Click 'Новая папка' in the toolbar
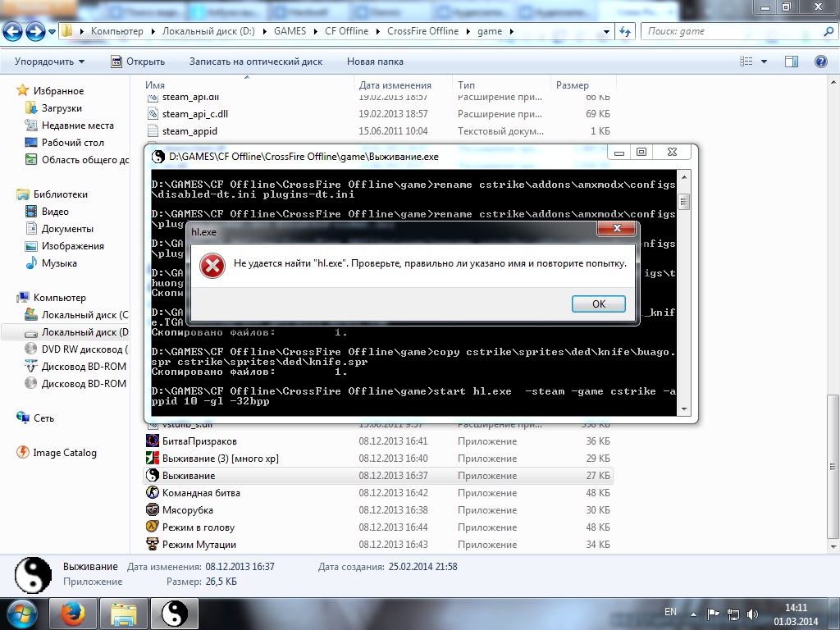The height and width of the screenshot is (630, 840). [x=375, y=62]
